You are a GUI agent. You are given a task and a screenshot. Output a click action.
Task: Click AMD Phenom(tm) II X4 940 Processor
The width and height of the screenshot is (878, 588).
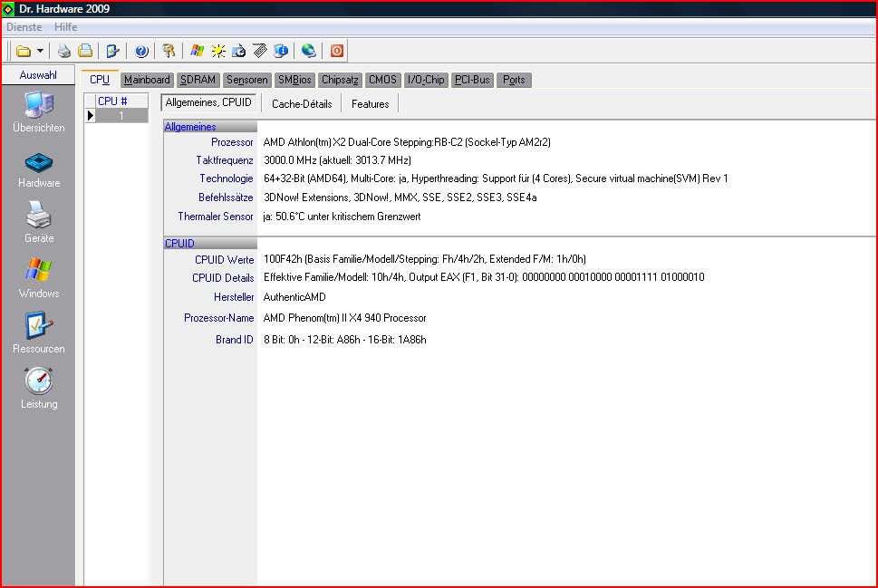pyautogui.click(x=345, y=318)
